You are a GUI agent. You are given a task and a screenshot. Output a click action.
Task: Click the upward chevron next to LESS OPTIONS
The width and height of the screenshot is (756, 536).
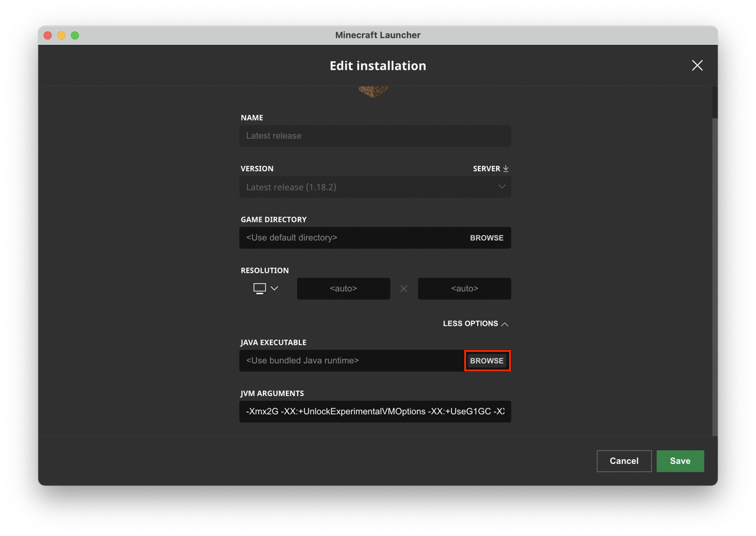click(506, 323)
